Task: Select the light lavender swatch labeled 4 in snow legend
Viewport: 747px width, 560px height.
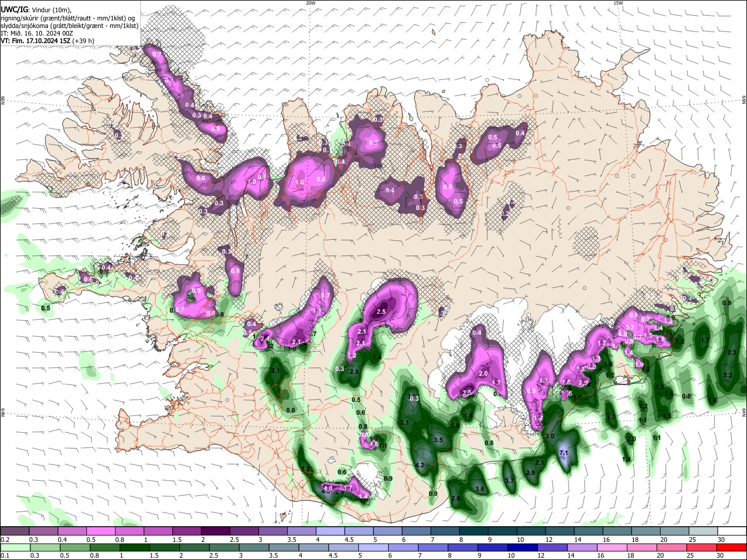Action: click(x=330, y=531)
